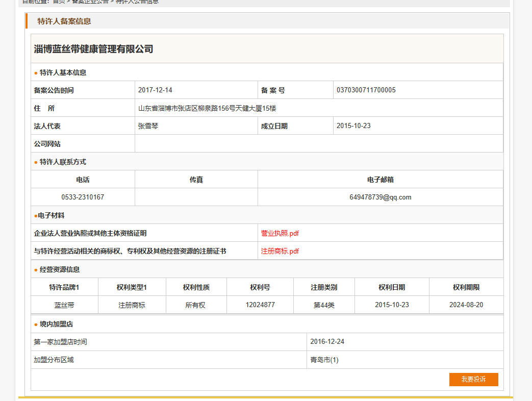
Task: Click the 青岛市(1) franchise region value
Action: pyautogui.click(x=324, y=360)
